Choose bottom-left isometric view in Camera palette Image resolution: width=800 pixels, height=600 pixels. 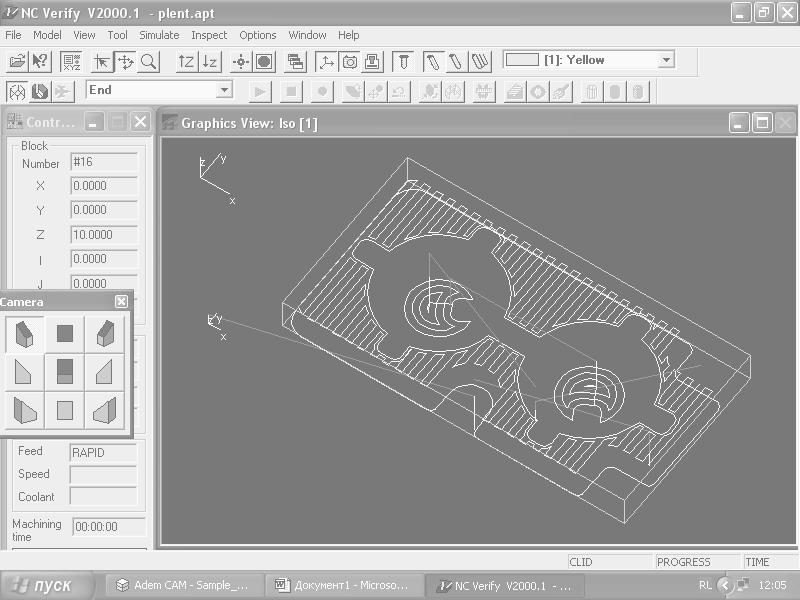[x=24, y=410]
